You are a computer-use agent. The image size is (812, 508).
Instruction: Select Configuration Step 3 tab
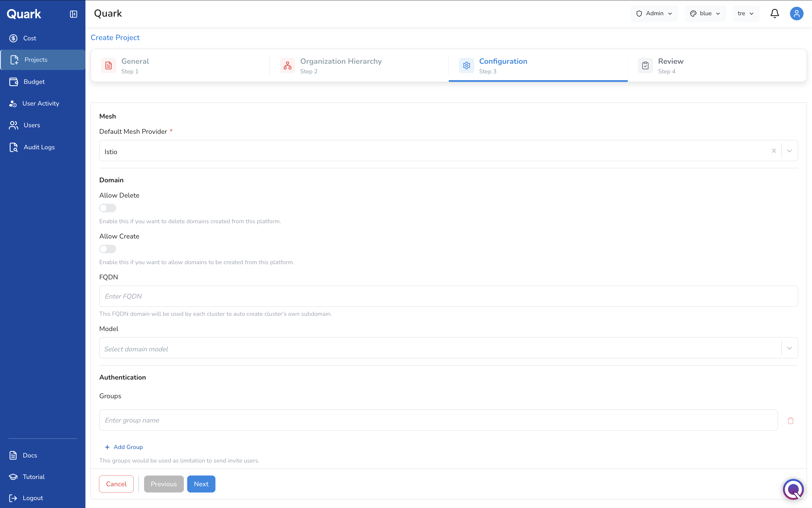(x=538, y=65)
